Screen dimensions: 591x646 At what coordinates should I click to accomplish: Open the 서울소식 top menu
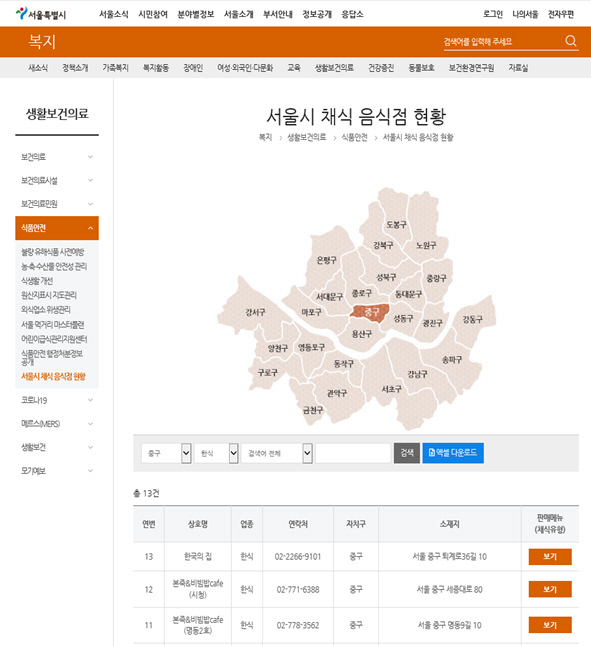113,14
